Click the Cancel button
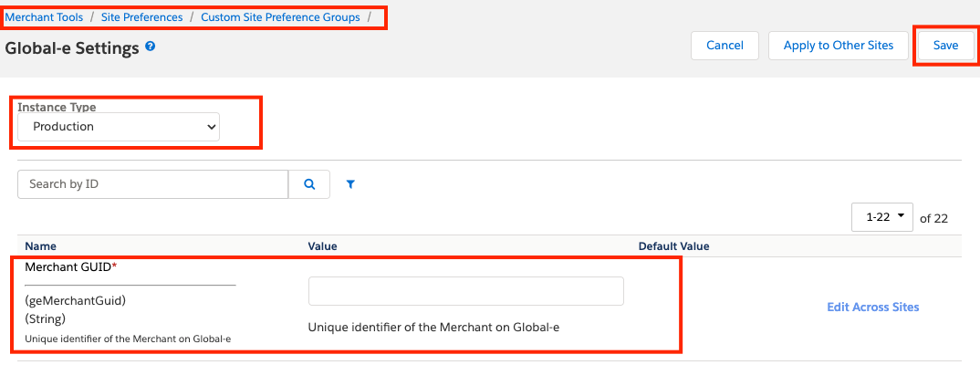980x365 pixels. (725, 45)
